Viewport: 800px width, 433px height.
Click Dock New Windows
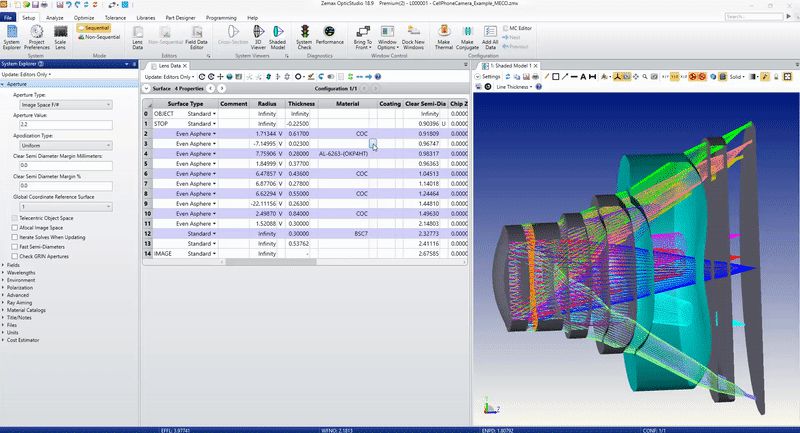(x=413, y=38)
